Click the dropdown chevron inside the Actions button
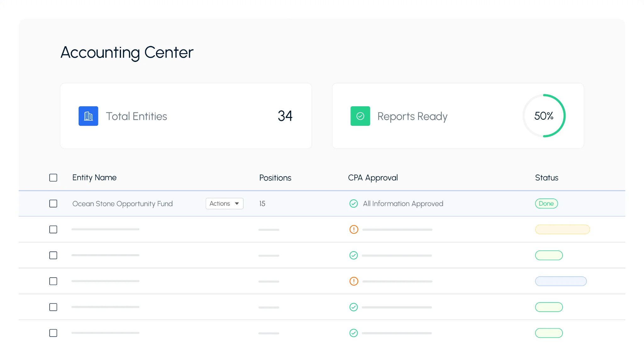The width and height of the screenshot is (644, 345). point(236,203)
